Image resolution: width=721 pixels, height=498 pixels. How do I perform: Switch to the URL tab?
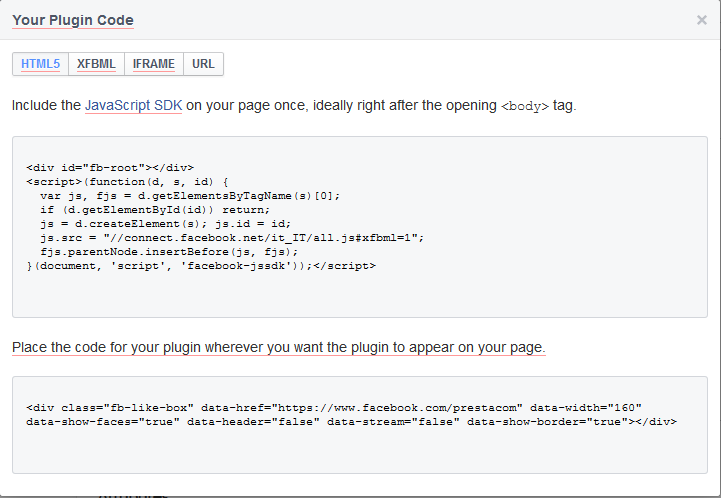(x=203, y=64)
